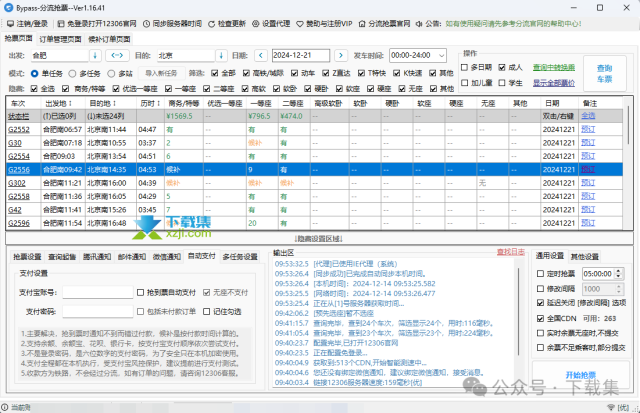
Task: Open the 微信通知 tab
Action: [167, 256]
